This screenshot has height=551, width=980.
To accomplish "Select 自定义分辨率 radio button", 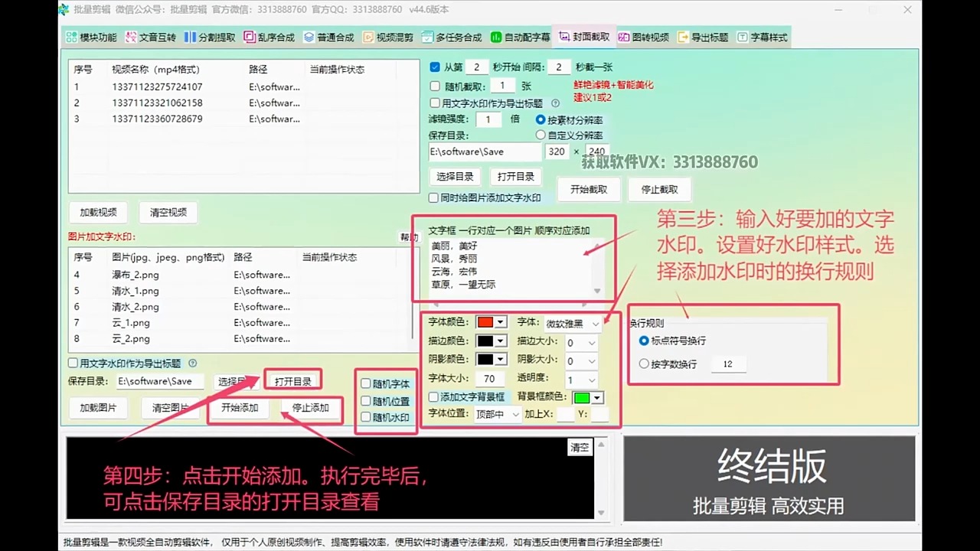I will coord(541,135).
